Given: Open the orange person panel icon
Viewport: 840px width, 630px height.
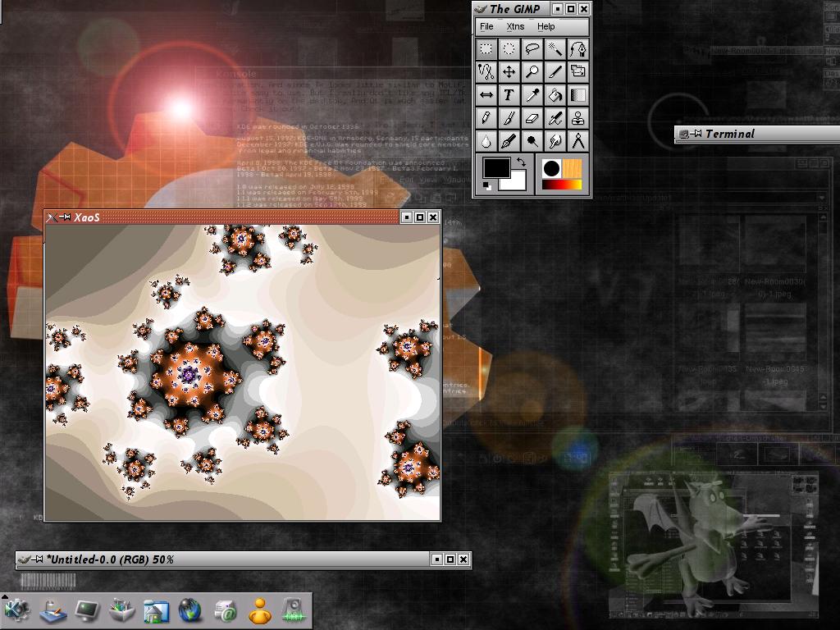Looking at the screenshot, I should (x=260, y=610).
